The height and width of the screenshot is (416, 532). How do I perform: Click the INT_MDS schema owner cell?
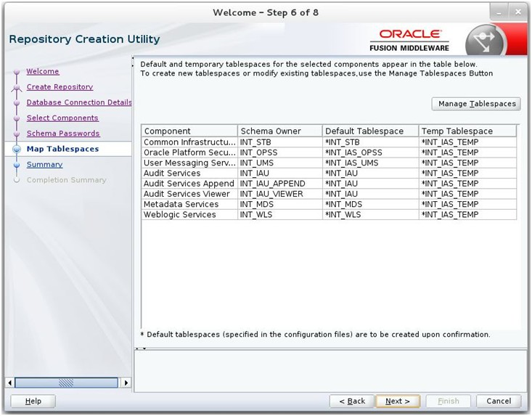click(x=280, y=204)
